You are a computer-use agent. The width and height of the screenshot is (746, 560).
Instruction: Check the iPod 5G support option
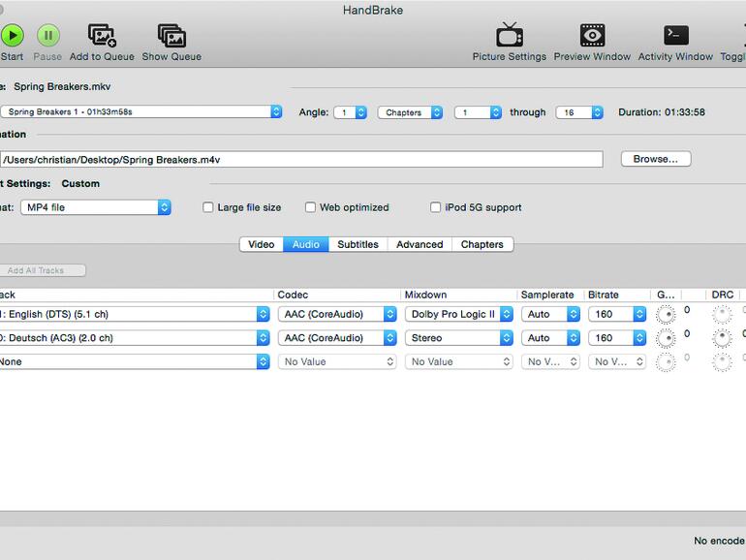[436, 207]
